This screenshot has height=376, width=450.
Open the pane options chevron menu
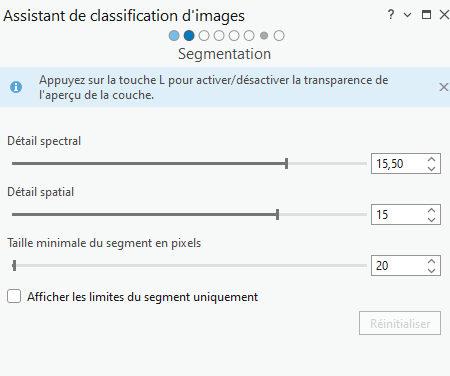[x=407, y=15]
